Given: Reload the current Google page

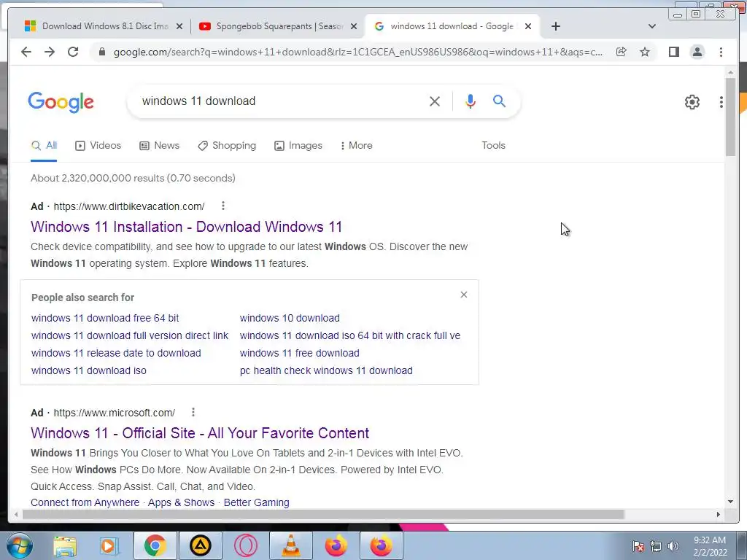Looking at the screenshot, I should (x=73, y=52).
